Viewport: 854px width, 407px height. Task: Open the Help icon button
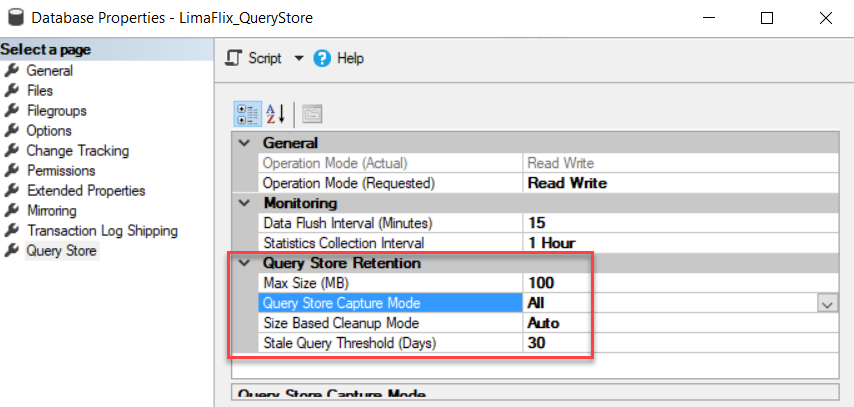[x=322, y=59]
